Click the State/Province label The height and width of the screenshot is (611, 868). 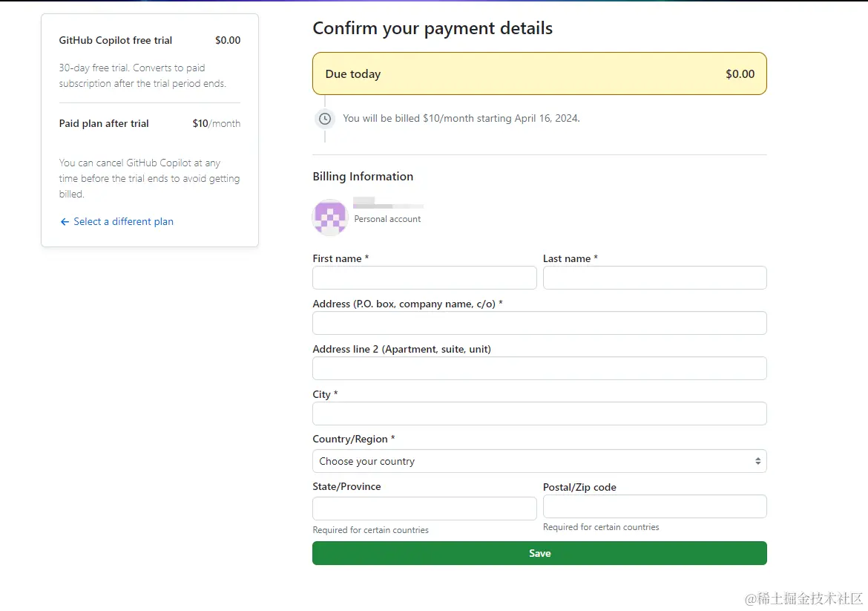(x=346, y=486)
